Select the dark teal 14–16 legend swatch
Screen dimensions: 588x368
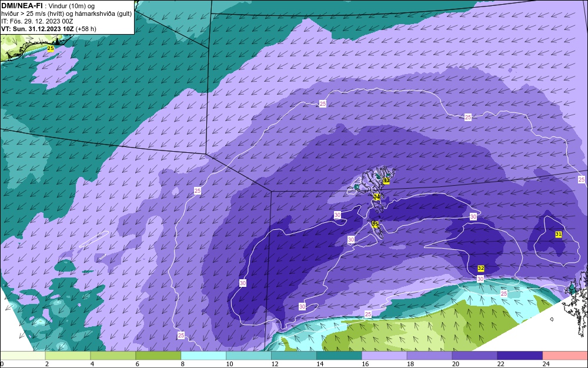coord(339,356)
